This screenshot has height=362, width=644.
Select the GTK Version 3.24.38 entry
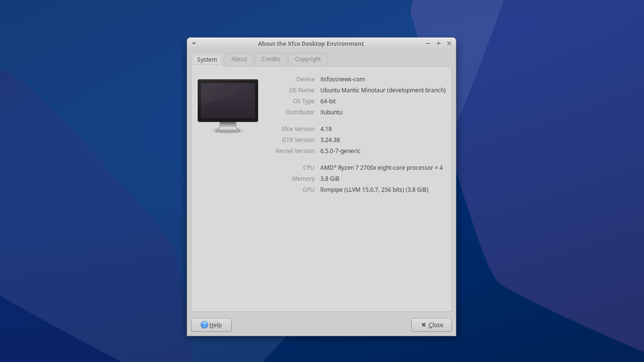(330, 140)
